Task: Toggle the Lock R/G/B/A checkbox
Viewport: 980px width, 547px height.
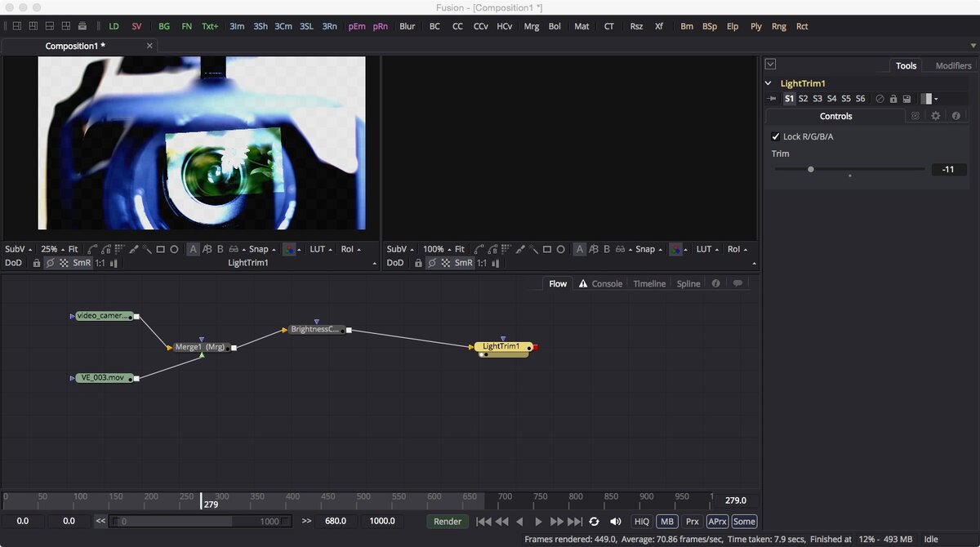Action: [x=776, y=136]
